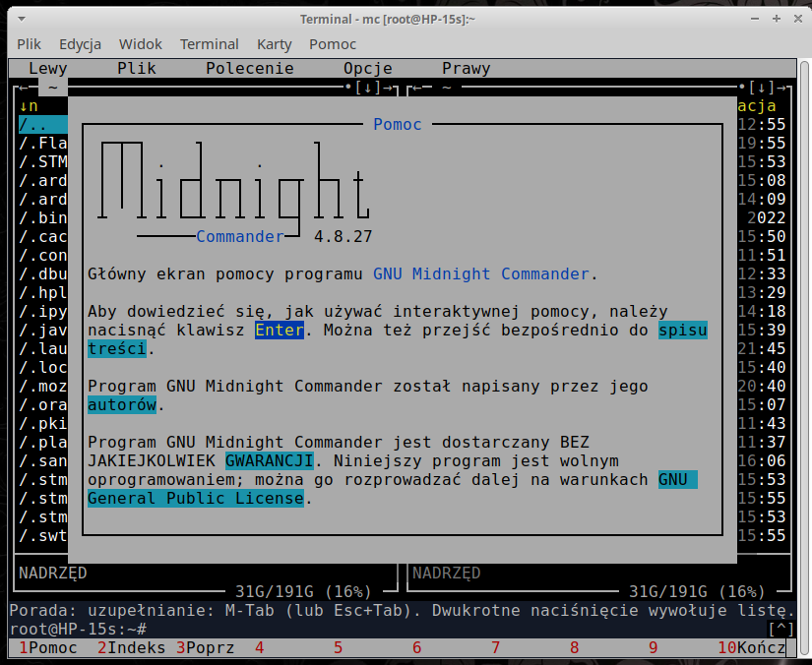The height and width of the screenshot is (665, 812).
Task: Select the /.swt directory row
Action: coord(43,535)
